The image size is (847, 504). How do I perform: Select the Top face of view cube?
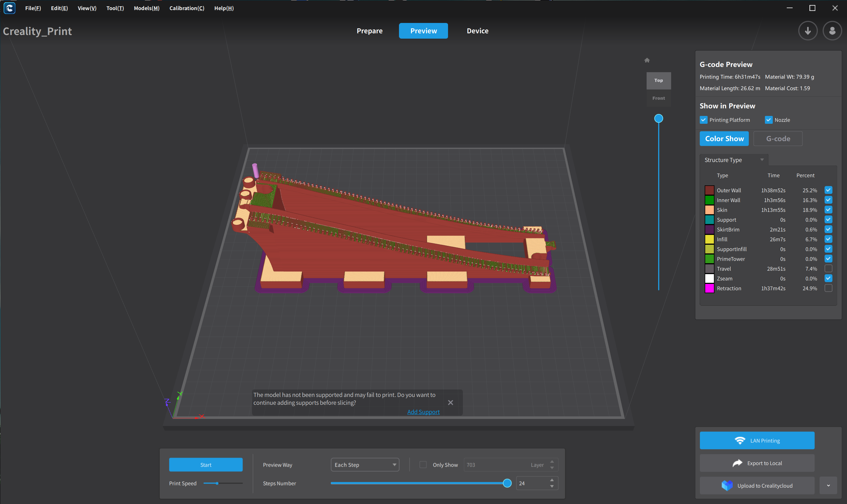658,80
